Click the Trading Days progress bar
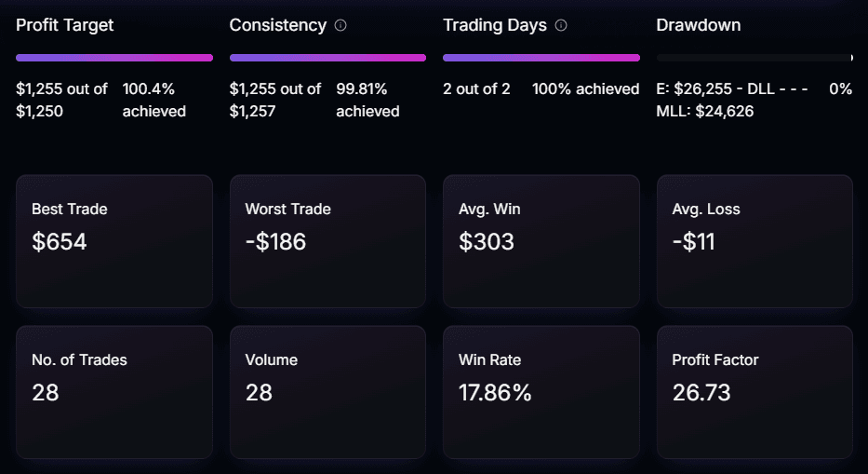This screenshot has height=474, width=868. [x=541, y=58]
